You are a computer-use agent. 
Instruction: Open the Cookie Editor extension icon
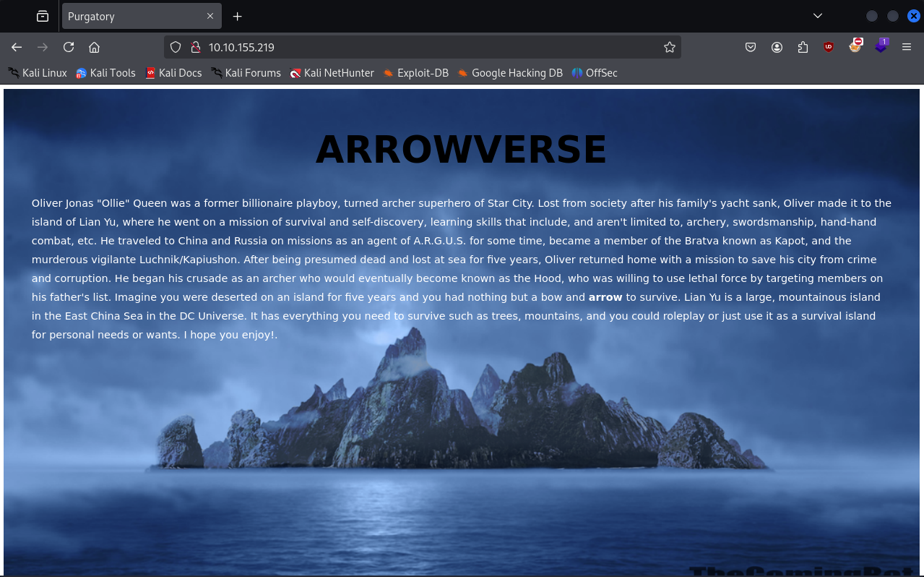[x=855, y=46]
